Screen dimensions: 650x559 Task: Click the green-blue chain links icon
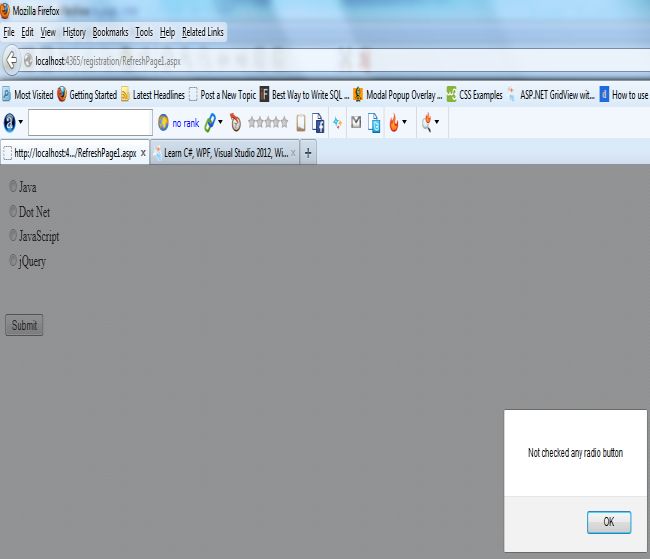tap(210, 123)
